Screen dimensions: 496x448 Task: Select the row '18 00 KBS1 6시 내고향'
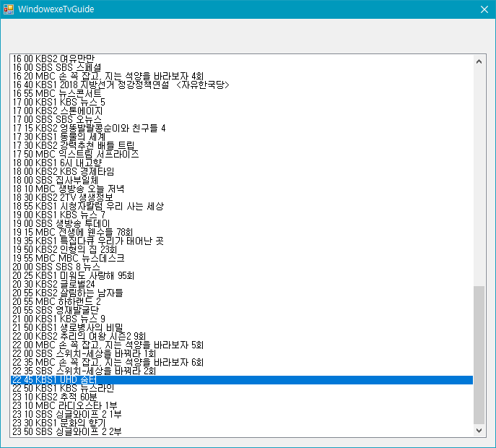(242, 163)
